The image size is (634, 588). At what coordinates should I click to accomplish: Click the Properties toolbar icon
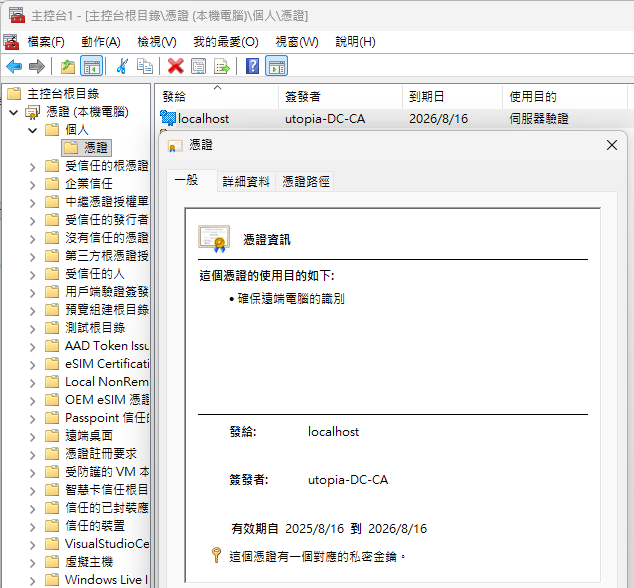point(199,66)
